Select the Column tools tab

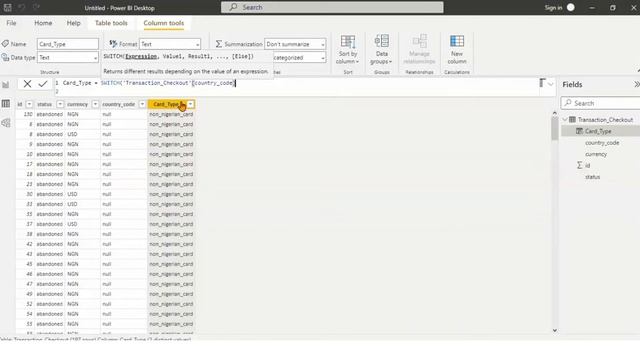tap(164, 23)
